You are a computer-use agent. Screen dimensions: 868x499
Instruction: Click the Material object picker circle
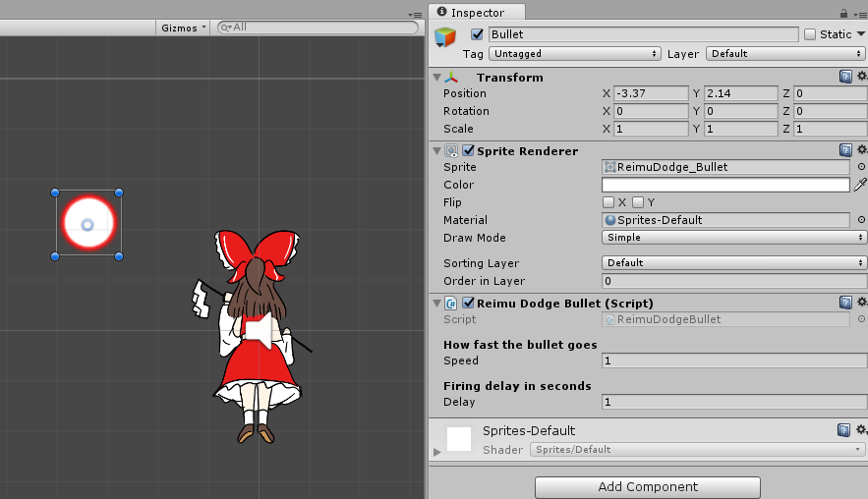861,220
